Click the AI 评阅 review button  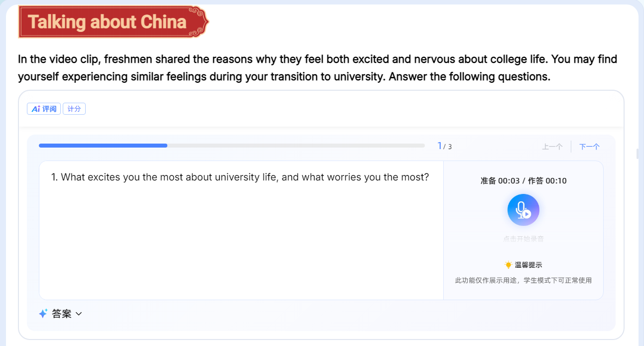[44, 109]
